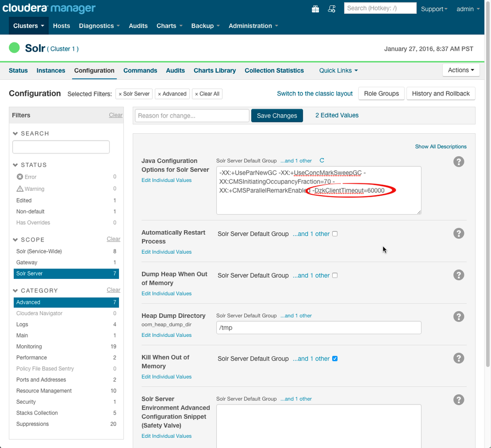Image resolution: width=491 pixels, height=448 pixels.
Task: Select Gateway scope filter
Action: pyautogui.click(x=66, y=262)
